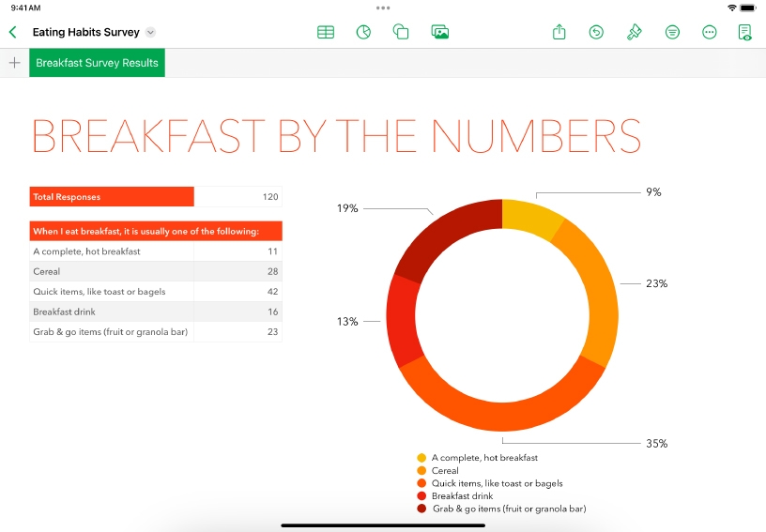Open the Eating Habits Survey title dropdown
This screenshot has height=532, width=766.
[150, 32]
